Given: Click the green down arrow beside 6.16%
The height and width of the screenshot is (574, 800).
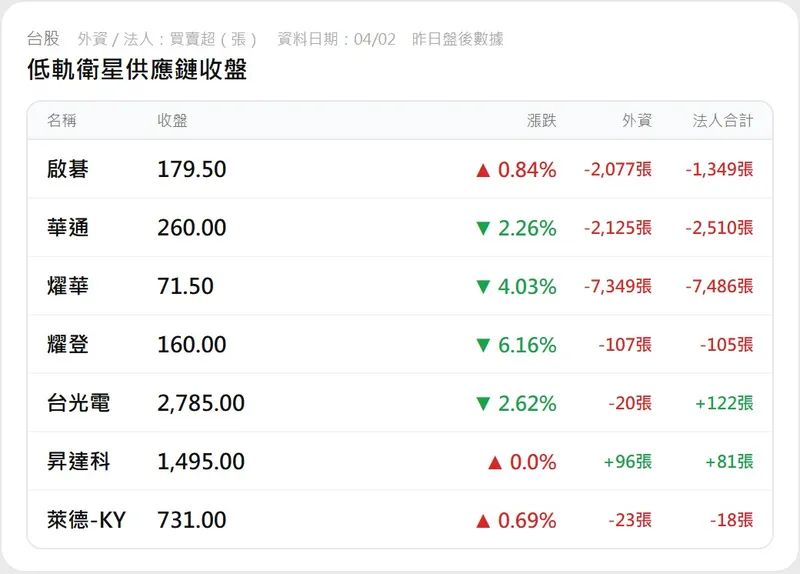Looking at the screenshot, I should click(483, 346).
